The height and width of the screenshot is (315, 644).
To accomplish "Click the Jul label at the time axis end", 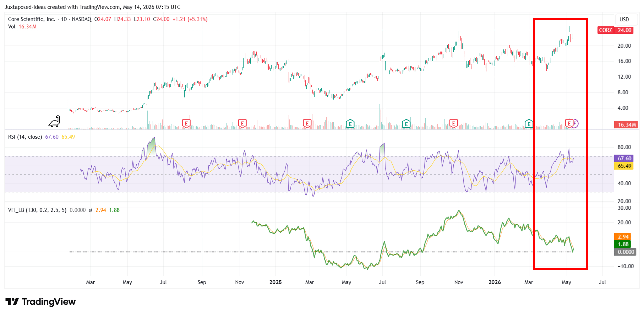I will (x=602, y=282).
